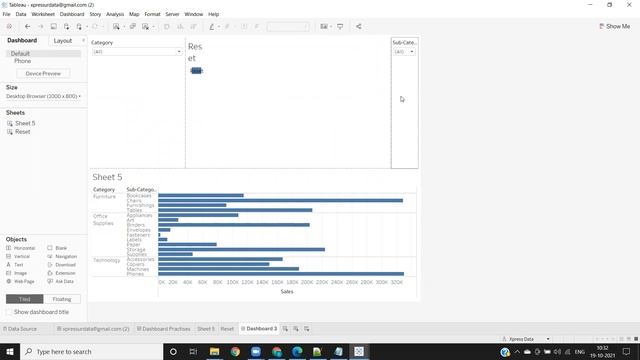
Task: Click the Windows Start button
Action: tap(10, 351)
